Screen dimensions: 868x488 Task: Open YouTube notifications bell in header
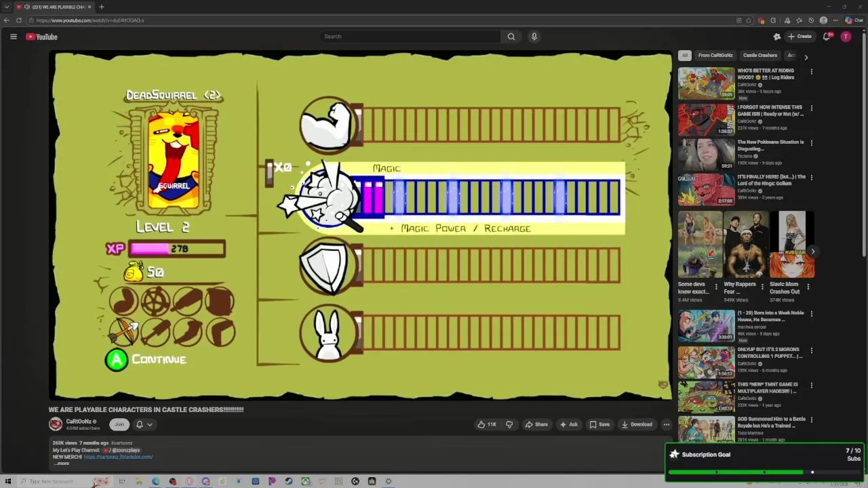point(827,37)
